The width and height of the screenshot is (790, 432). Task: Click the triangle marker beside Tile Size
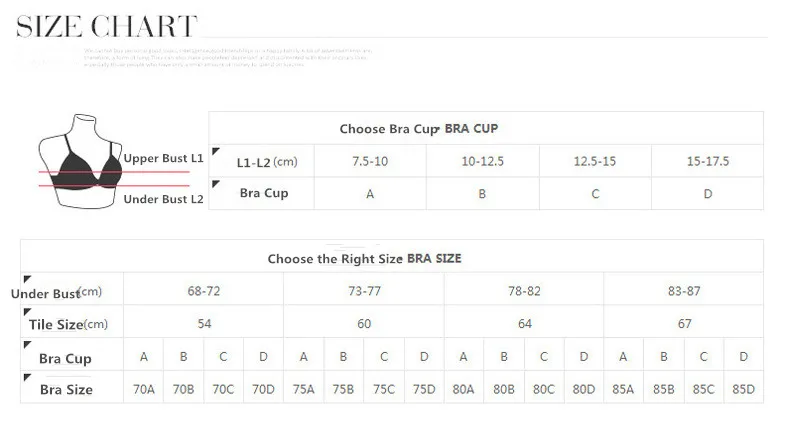coord(27,311)
